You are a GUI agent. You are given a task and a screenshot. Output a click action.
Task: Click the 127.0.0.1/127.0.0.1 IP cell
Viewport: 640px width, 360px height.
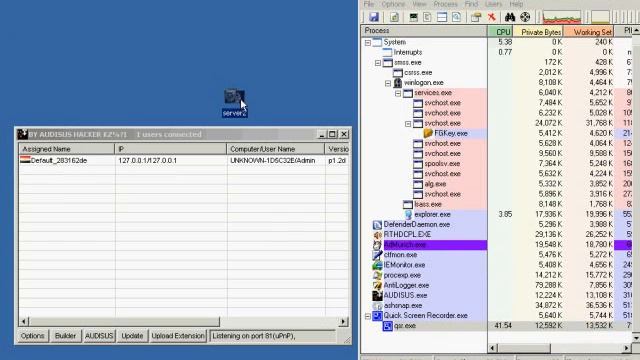(171, 160)
